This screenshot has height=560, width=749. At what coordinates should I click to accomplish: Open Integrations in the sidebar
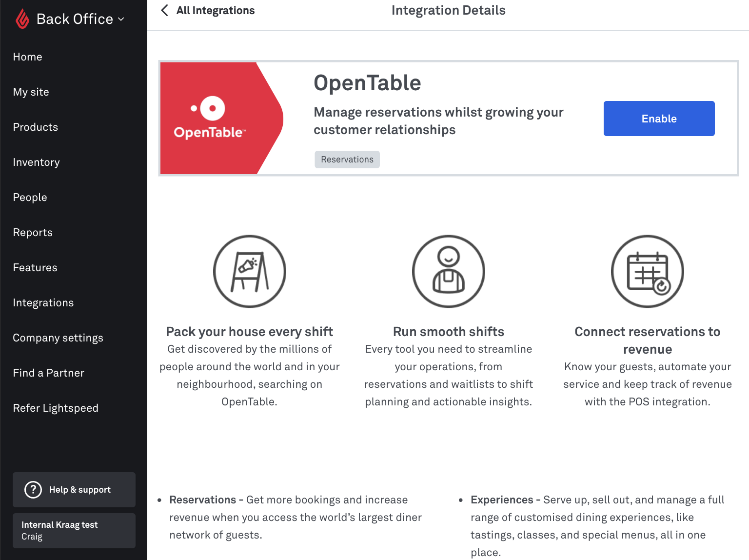[43, 303]
